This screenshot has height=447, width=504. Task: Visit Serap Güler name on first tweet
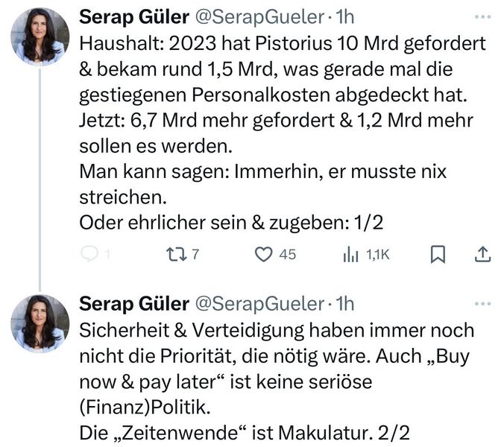(x=134, y=17)
